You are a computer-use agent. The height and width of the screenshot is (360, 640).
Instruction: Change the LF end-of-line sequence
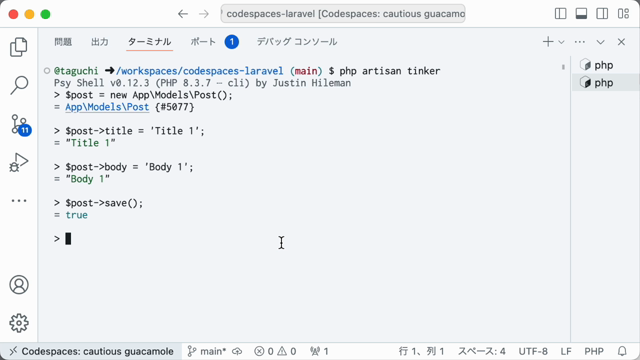(566, 351)
